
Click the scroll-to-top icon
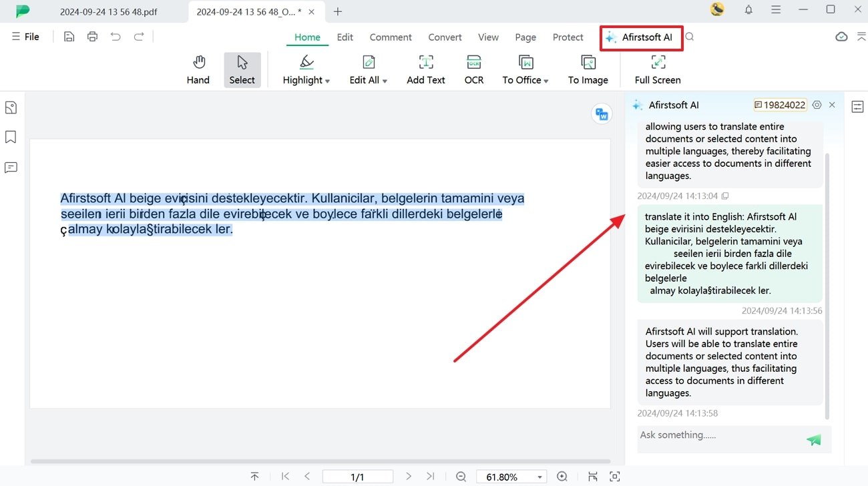tap(254, 477)
